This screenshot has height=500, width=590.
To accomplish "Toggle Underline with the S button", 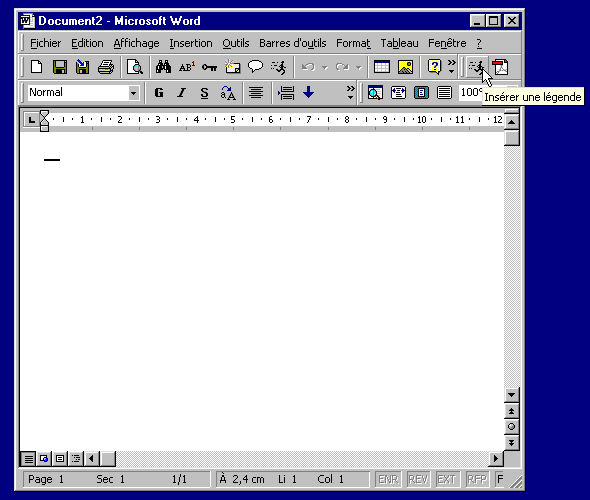I will tap(204, 93).
